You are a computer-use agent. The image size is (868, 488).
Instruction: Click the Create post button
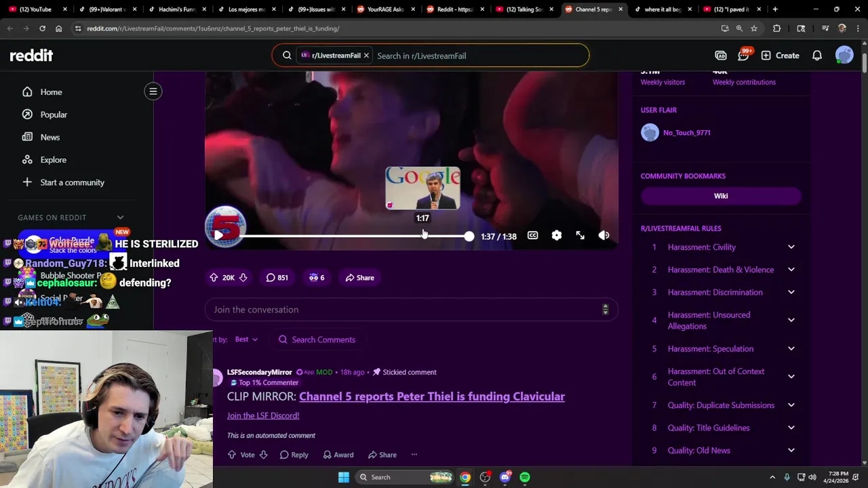point(780,56)
